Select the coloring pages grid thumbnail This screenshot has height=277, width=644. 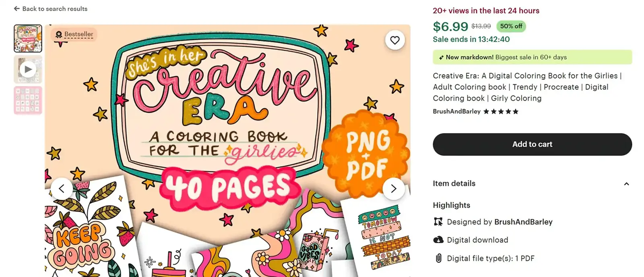point(28,100)
